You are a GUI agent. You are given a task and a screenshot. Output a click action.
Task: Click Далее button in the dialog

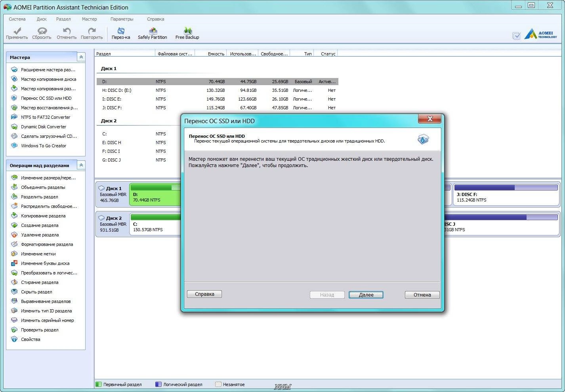(366, 295)
